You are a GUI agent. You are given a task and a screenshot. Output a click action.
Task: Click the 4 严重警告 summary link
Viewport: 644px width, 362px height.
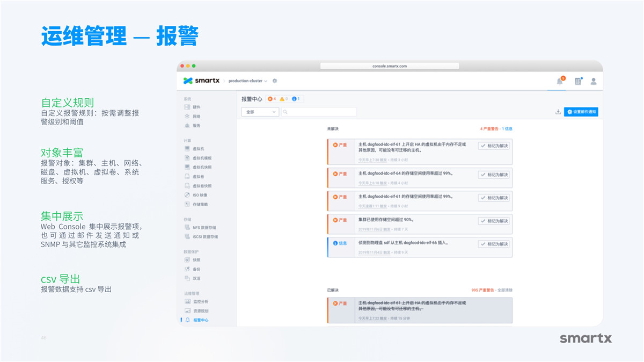489,129
